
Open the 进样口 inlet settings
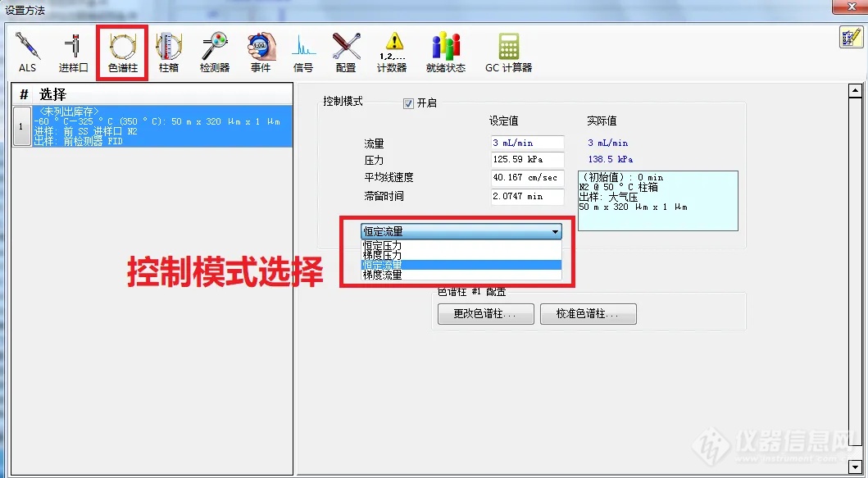tap(73, 52)
